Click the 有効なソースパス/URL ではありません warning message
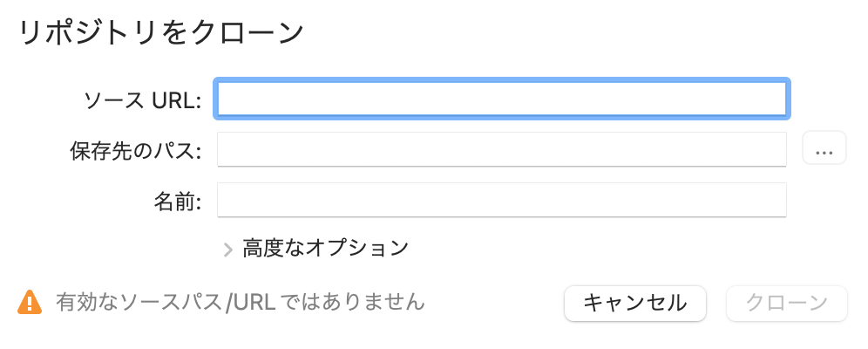The width and height of the screenshot is (868, 349). point(241,303)
